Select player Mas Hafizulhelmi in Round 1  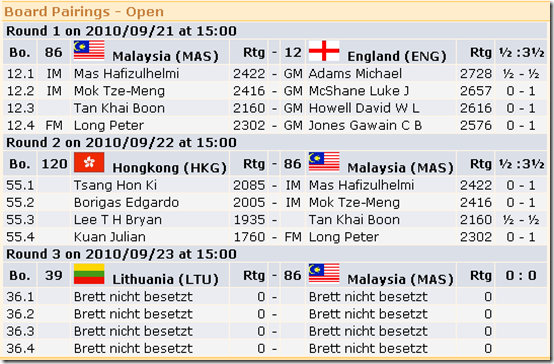[x=126, y=74]
